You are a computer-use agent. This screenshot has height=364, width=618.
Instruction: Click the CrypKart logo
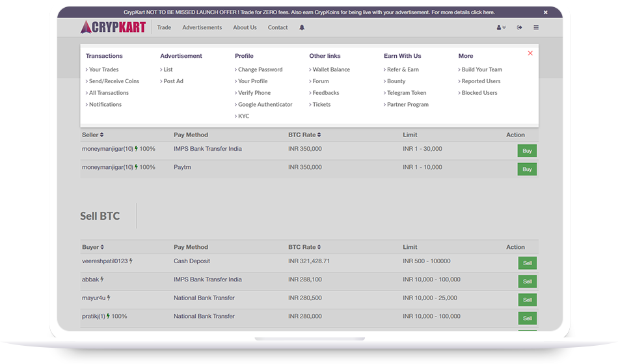pos(113,27)
